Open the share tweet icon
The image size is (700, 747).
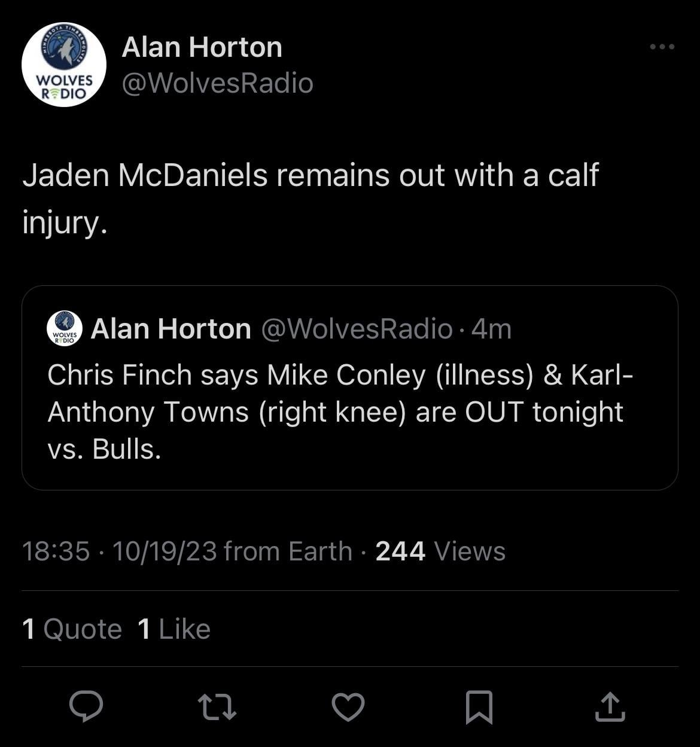pyautogui.click(x=610, y=707)
